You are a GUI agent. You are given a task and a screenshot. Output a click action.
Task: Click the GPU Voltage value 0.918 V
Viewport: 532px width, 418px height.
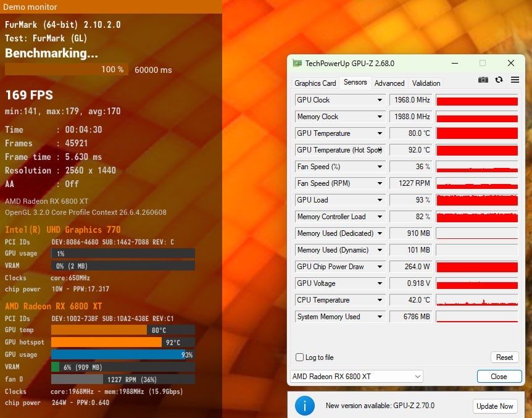(x=411, y=283)
